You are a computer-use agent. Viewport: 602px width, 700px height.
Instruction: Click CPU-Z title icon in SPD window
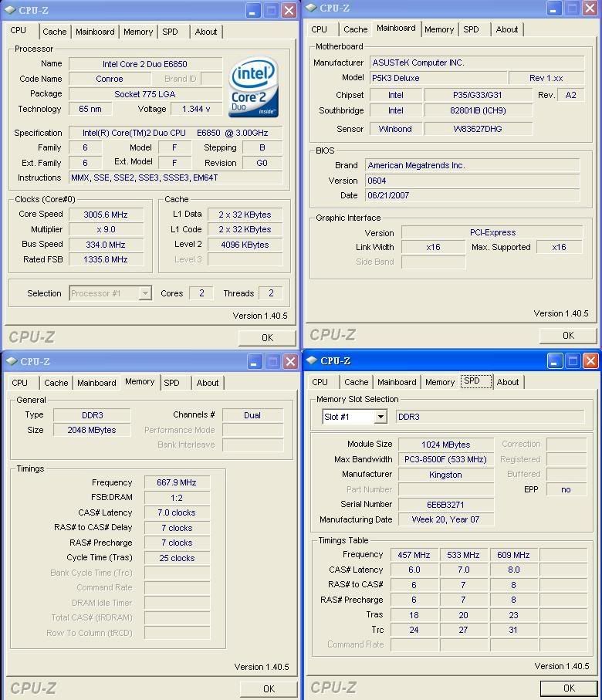click(312, 360)
